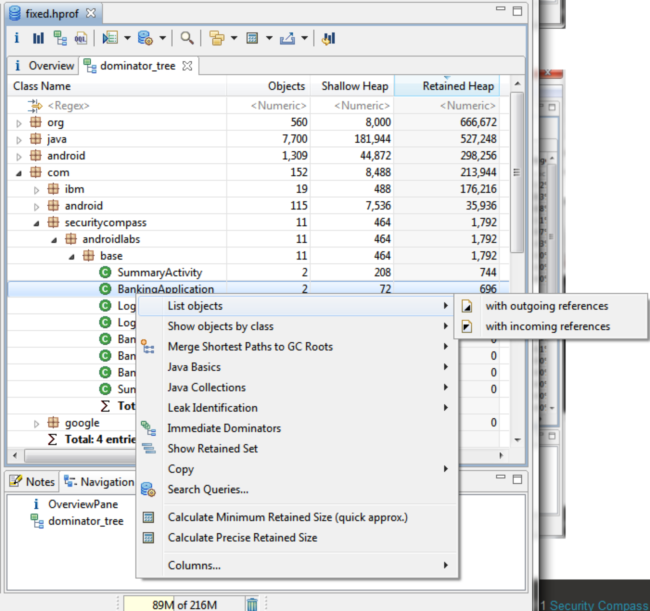Select List objects with incoming references

551,326
